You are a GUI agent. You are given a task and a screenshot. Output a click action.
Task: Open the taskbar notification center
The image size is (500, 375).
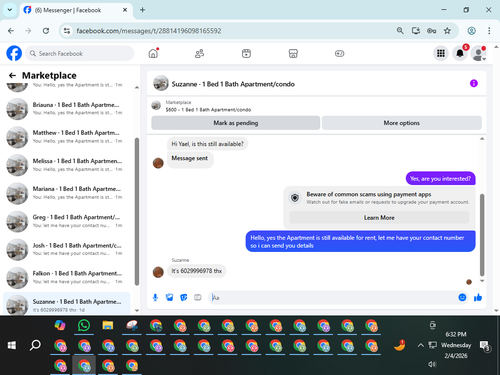pyautogui.click(x=484, y=346)
